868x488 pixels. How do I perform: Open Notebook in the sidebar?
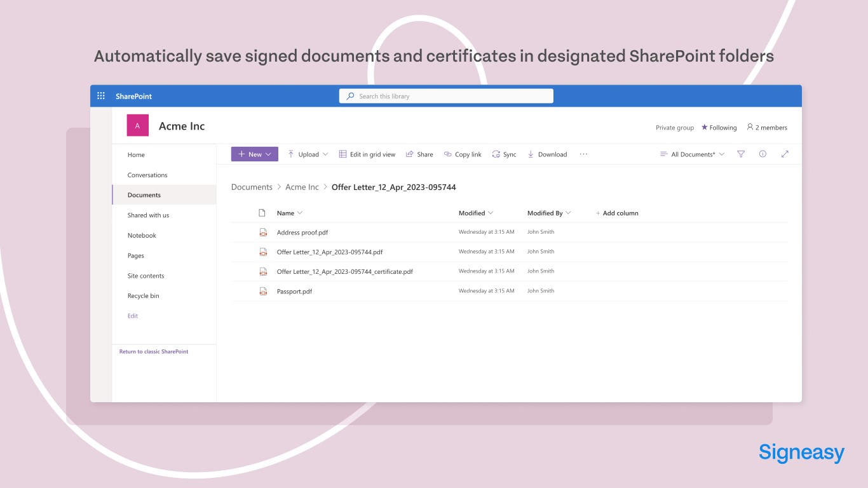click(x=142, y=236)
